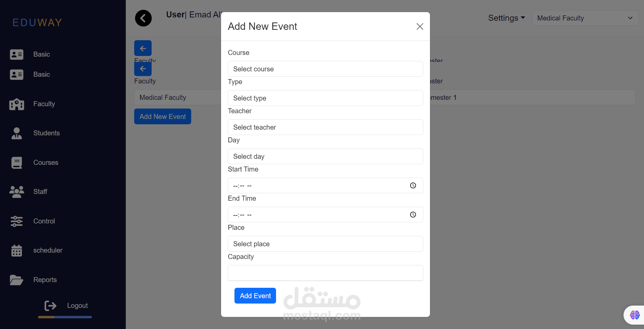Viewport: 644px width, 329px height.
Task: Click the Students person icon
Action: [x=17, y=133]
